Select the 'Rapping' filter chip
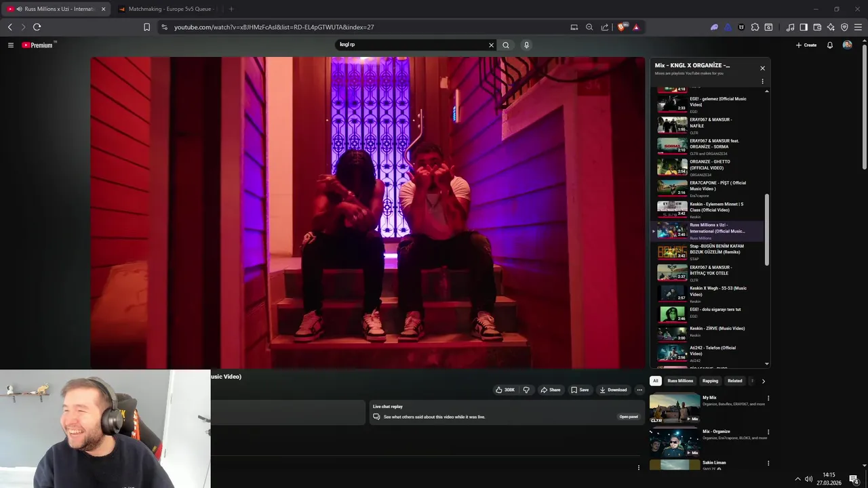The height and width of the screenshot is (488, 868). (710, 381)
